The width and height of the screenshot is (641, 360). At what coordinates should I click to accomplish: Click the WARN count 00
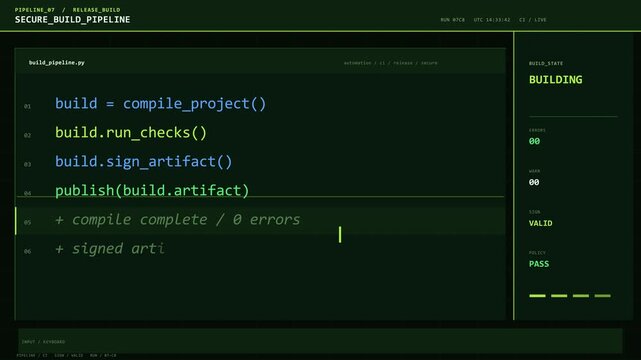point(534,182)
